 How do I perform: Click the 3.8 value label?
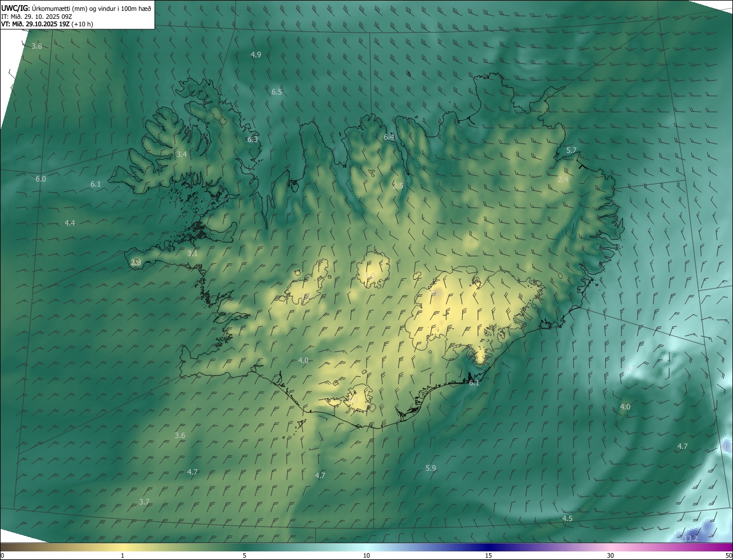pos(37,46)
